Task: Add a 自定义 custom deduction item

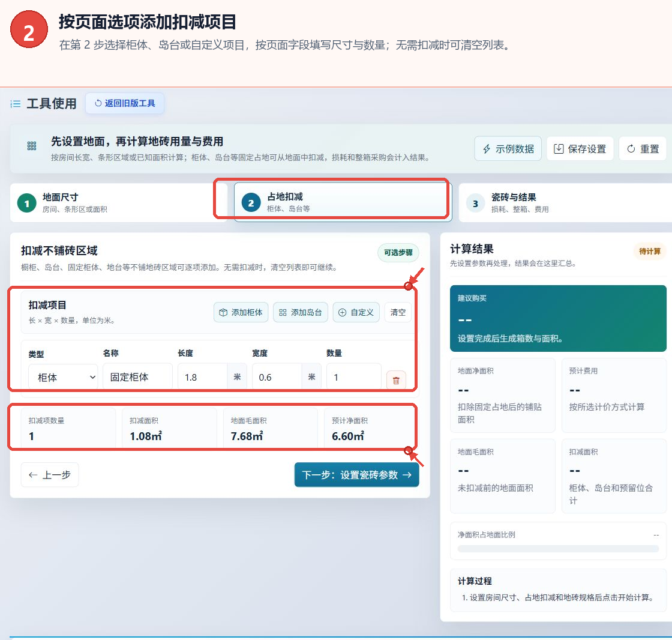Action: (x=356, y=312)
